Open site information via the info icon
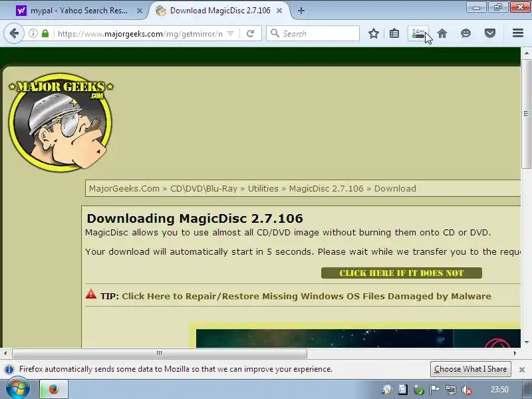 (33, 33)
